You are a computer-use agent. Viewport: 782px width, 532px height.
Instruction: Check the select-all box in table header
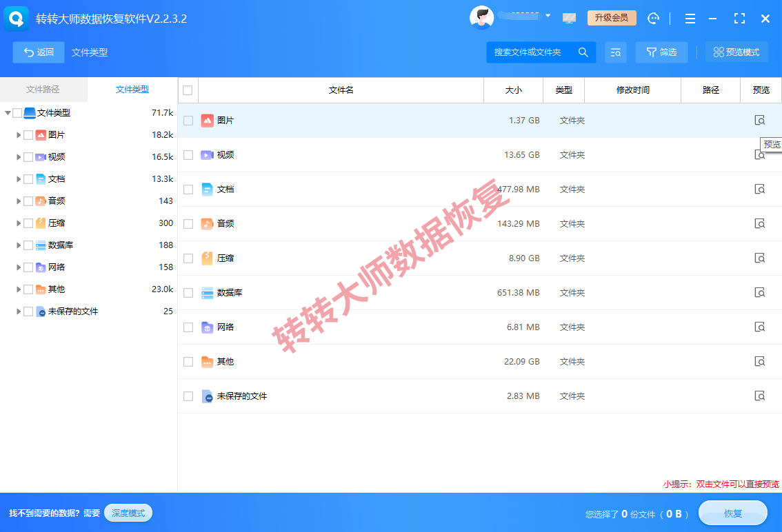[x=188, y=90]
